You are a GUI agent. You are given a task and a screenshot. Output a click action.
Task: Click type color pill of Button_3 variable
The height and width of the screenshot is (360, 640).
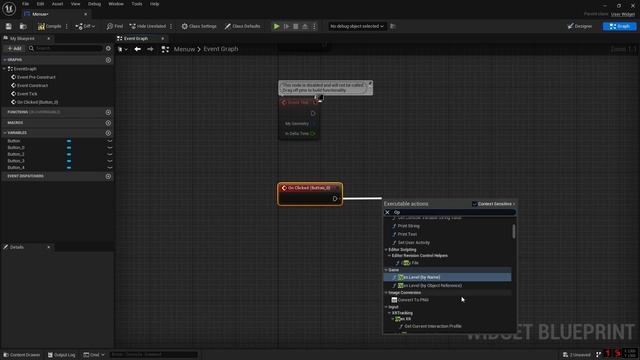[x=69, y=161]
